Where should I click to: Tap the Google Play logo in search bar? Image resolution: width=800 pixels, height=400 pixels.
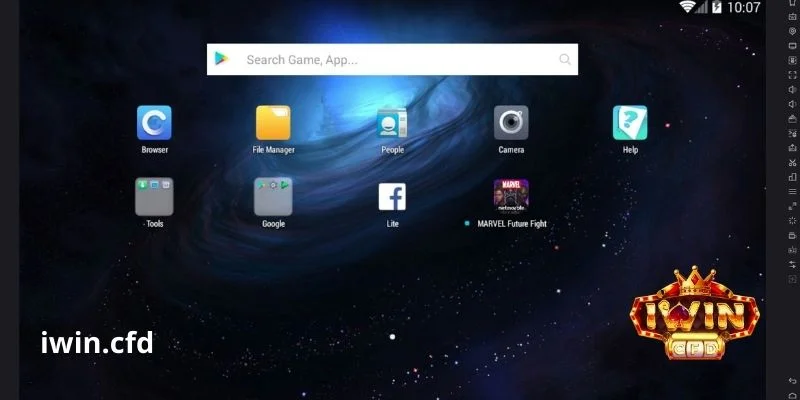[221, 60]
